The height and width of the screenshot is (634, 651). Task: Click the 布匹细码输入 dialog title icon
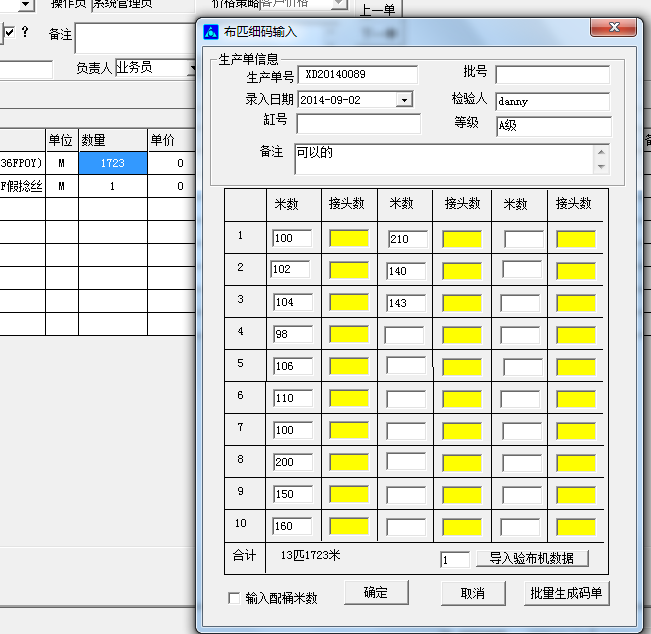tap(211, 32)
